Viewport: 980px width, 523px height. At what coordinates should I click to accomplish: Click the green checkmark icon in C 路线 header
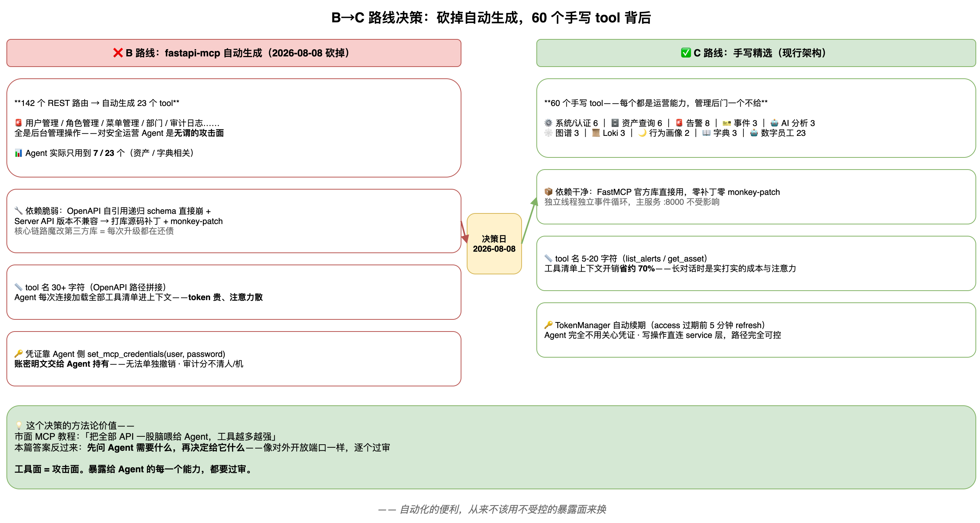686,53
